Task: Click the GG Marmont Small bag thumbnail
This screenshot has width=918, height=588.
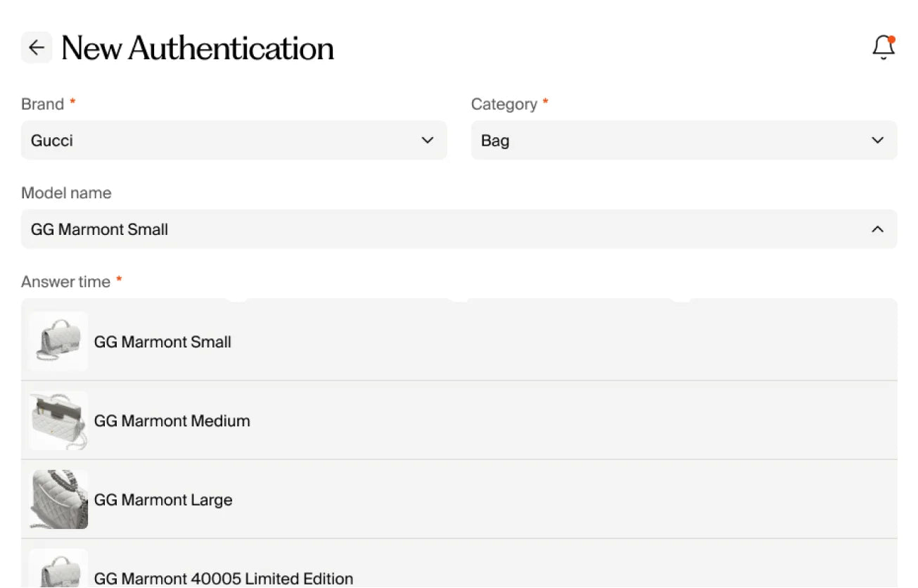Action: tap(58, 341)
